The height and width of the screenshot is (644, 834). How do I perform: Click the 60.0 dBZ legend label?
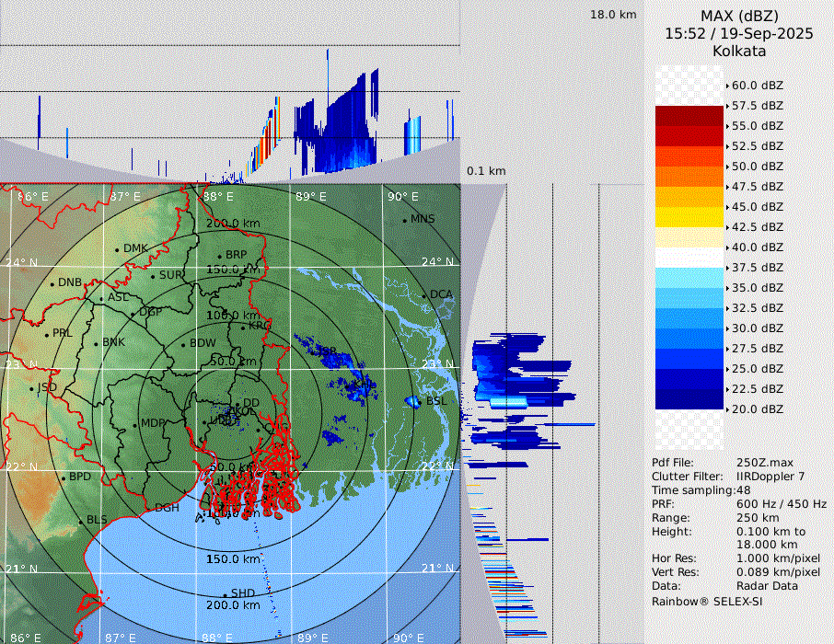click(x=757, y=86)
